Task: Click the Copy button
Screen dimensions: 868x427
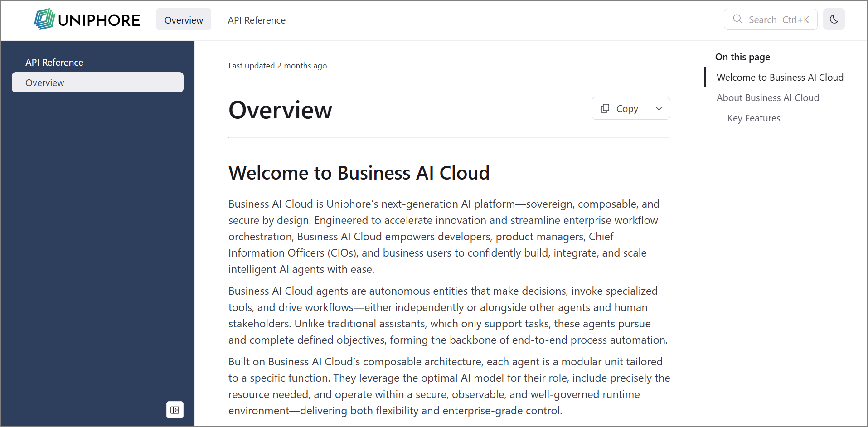Action: tap(620, 108)
